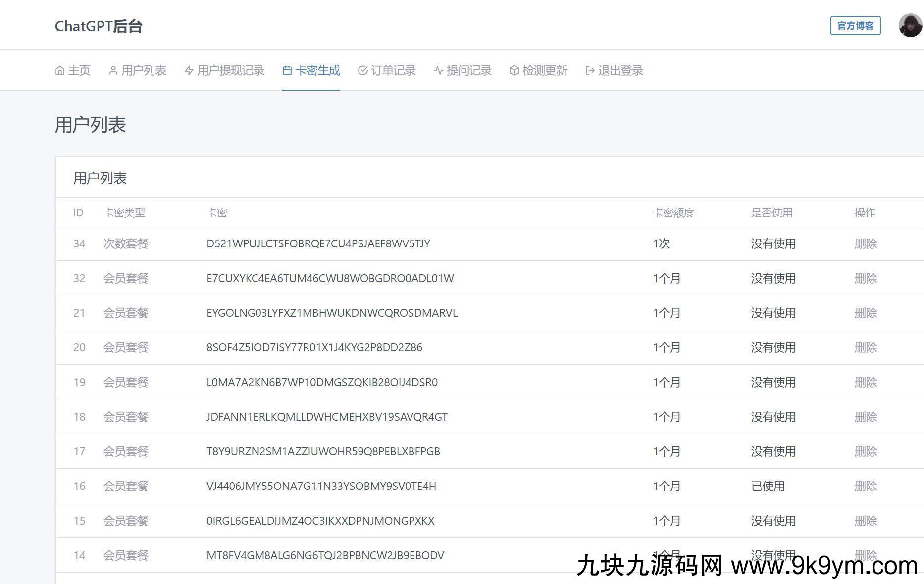
Task: Delete the card key in row 15
Action: [x=865, y=521]
